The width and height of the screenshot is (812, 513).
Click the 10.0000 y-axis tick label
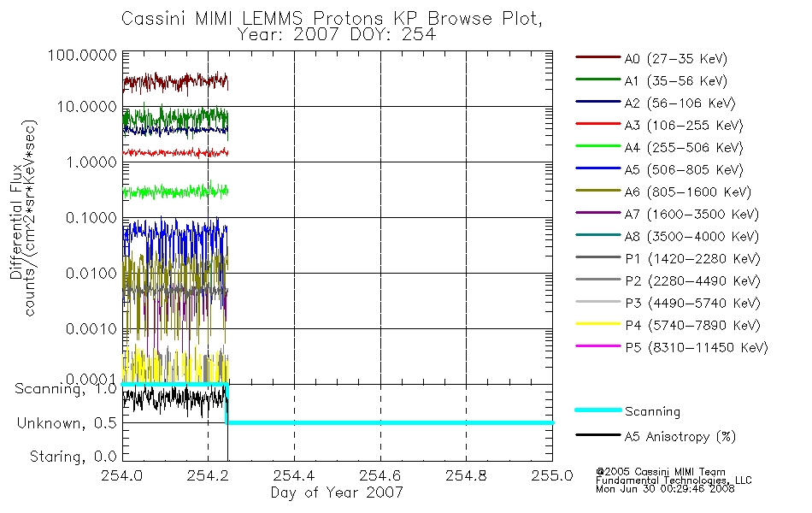pyautogui.click(x=87, y=107)
